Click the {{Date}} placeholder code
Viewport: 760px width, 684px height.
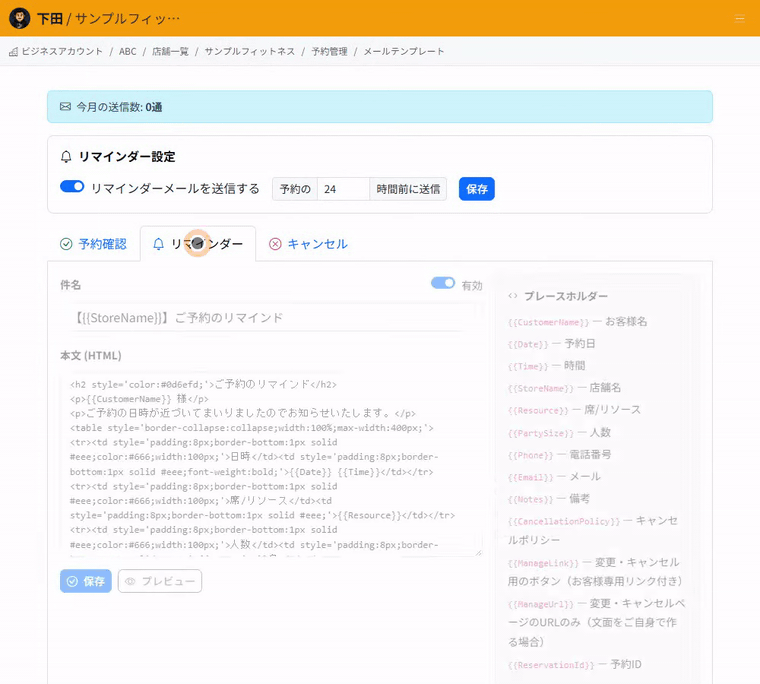tap(528, 345)
